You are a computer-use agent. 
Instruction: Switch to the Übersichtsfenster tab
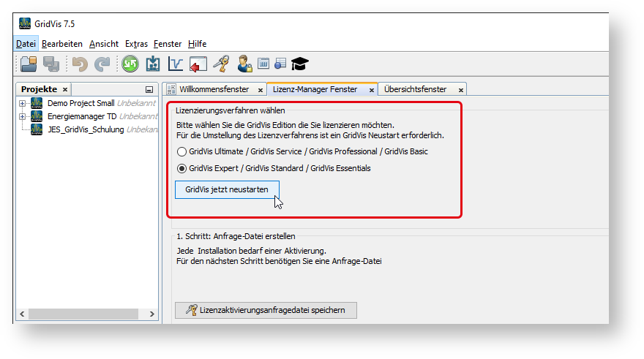[x=415, y=89]
